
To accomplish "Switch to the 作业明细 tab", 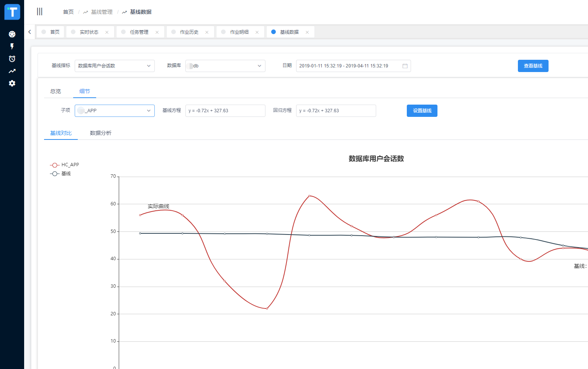I will point(239,32).
